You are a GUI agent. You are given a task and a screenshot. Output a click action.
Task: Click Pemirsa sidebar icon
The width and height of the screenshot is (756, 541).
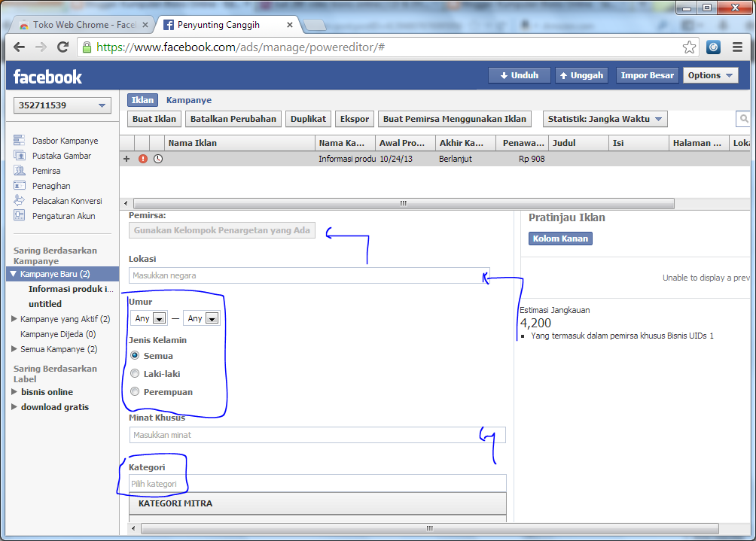(x=20, y=170)
